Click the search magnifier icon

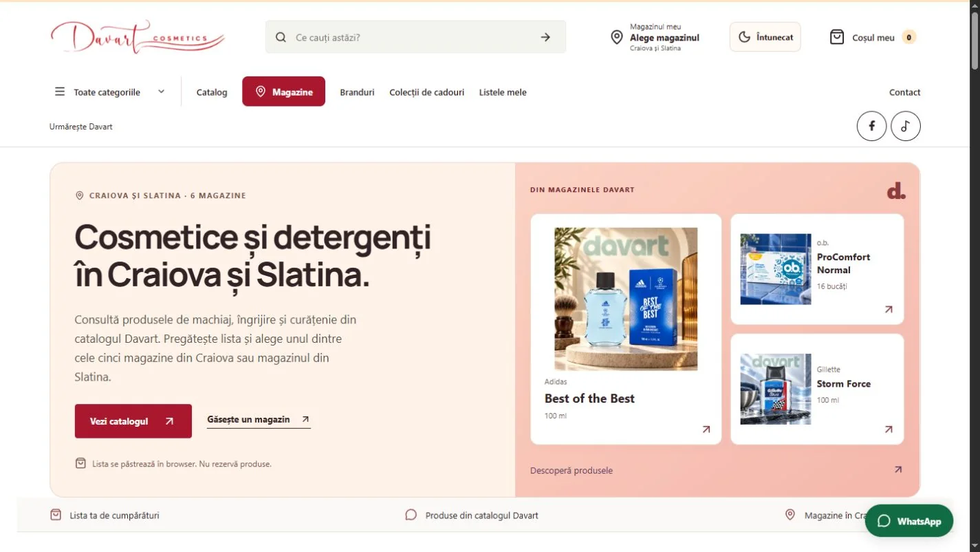281,37
